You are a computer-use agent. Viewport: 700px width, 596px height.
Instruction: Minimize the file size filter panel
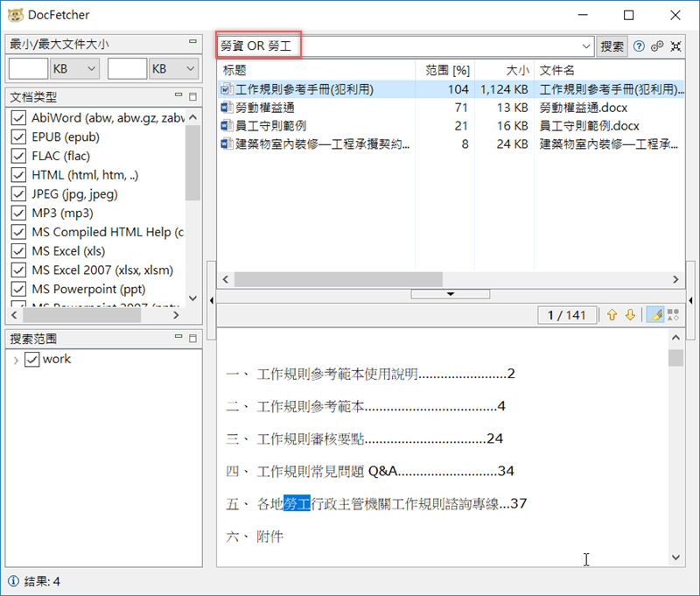coord(192,41)
